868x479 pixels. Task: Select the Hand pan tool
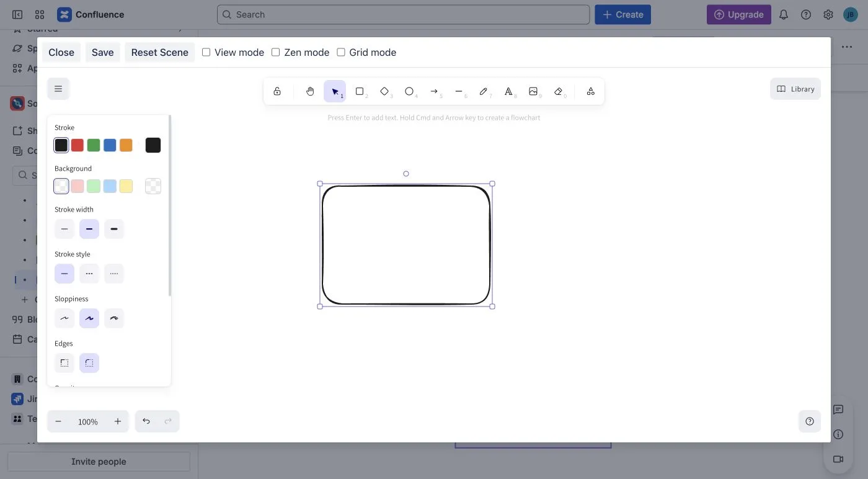[310, 91]
